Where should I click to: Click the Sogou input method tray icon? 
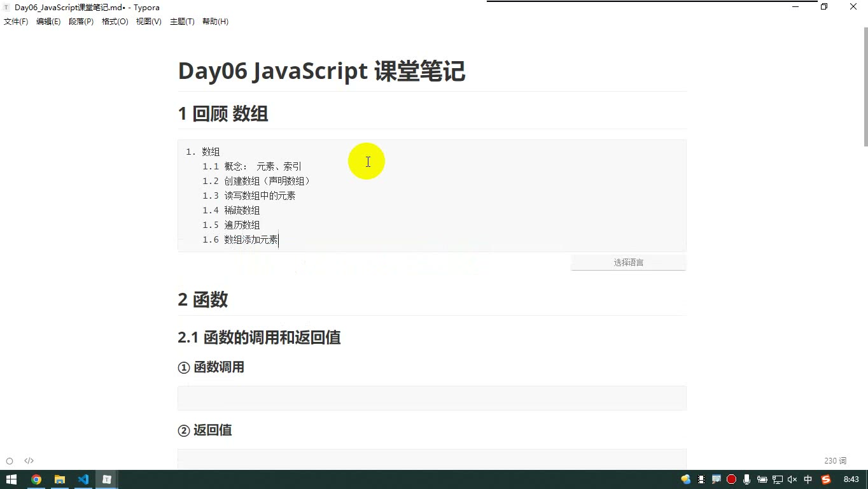click(826, 479)
